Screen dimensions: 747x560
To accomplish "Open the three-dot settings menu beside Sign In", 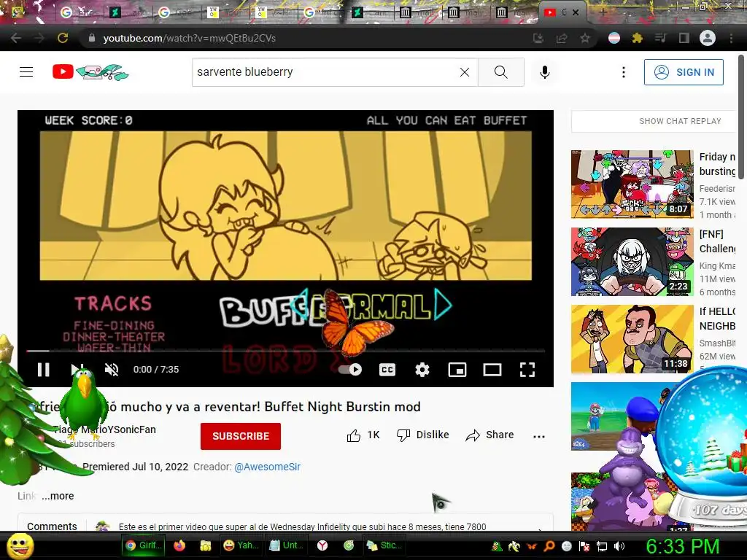I will coord(624,72).
